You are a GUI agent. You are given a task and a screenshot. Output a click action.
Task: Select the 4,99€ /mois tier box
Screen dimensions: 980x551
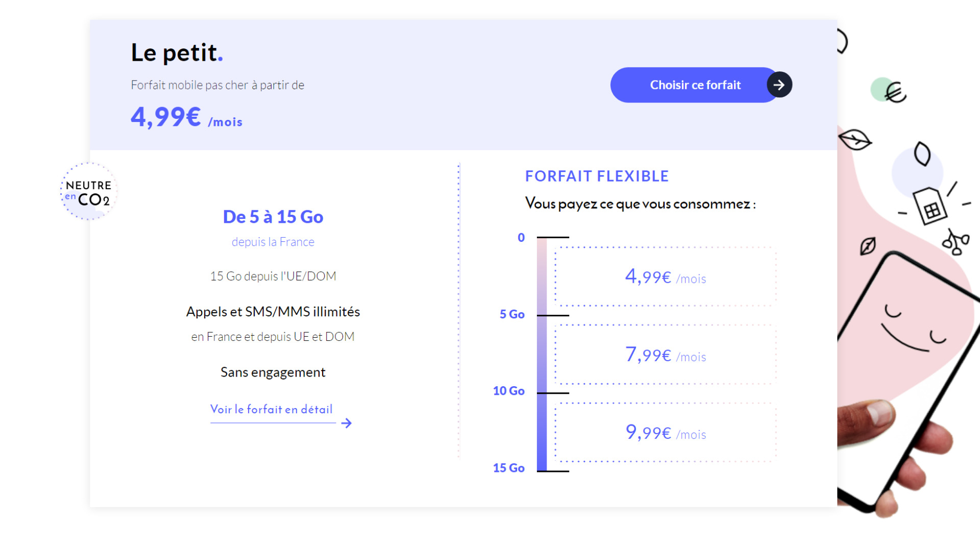point(666,277)
